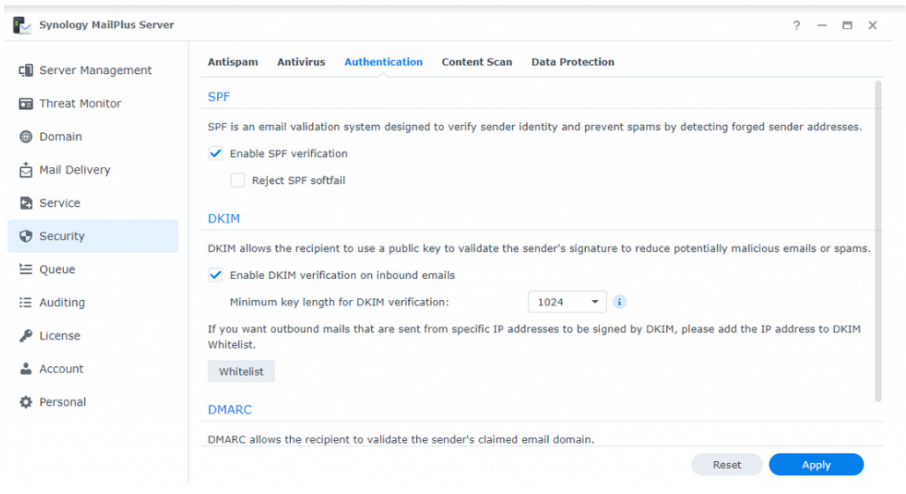
Task: Switch to the Antispam tab
Action: [x=233, y=62]
